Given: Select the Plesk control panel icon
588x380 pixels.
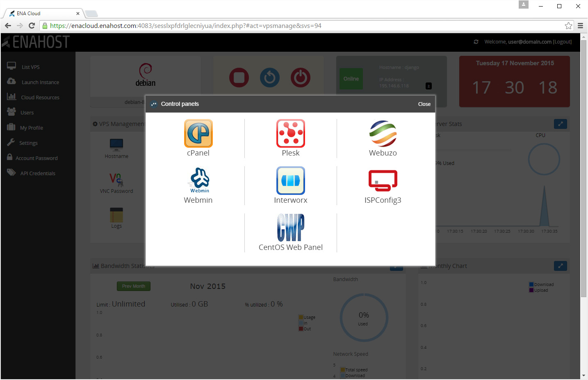Looking at the screenshot, I should (291, 133).
